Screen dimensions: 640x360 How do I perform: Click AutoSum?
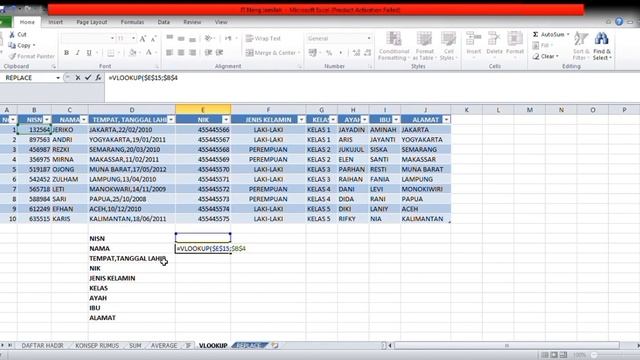coord(551,35)
